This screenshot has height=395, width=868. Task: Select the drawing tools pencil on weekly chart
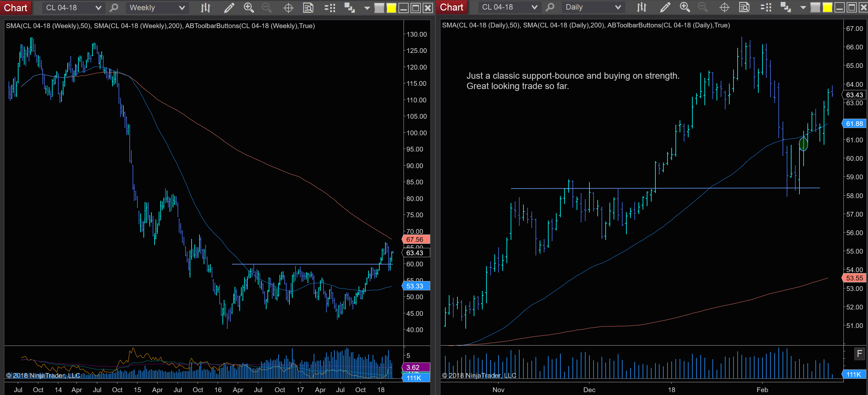point(229,8)
